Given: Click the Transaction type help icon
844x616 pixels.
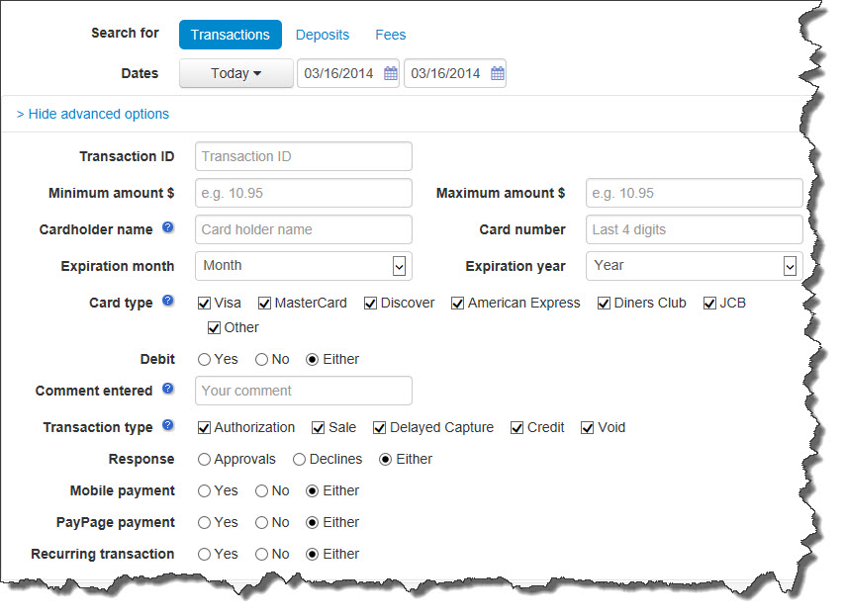Looking at the screenshot, I should [x=167, y=426].
